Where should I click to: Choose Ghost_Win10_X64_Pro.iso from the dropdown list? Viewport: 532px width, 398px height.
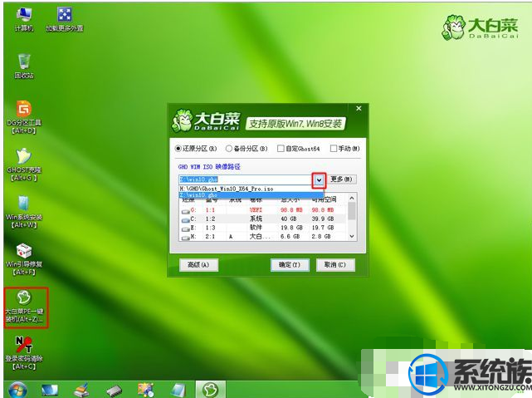point(227,189)
